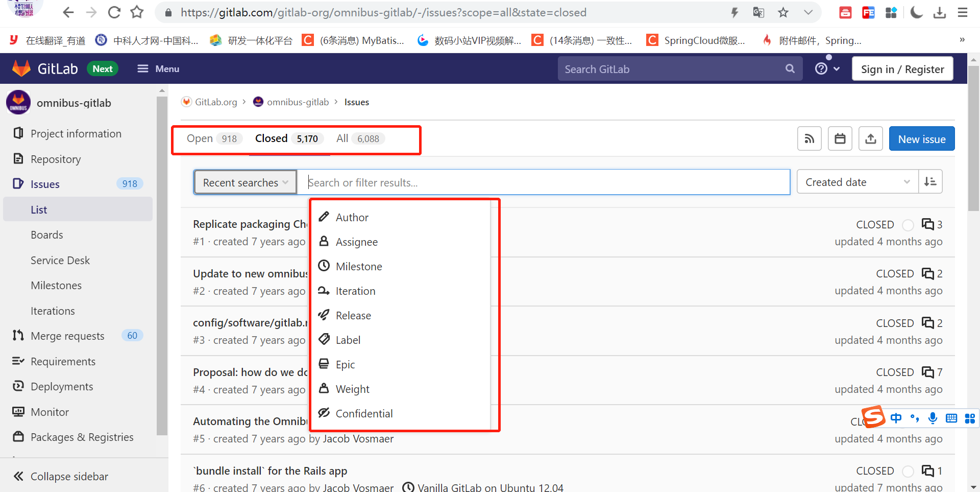Click the Sogou input microphone icon
The image size is (980, 492).
pos(933,418)
